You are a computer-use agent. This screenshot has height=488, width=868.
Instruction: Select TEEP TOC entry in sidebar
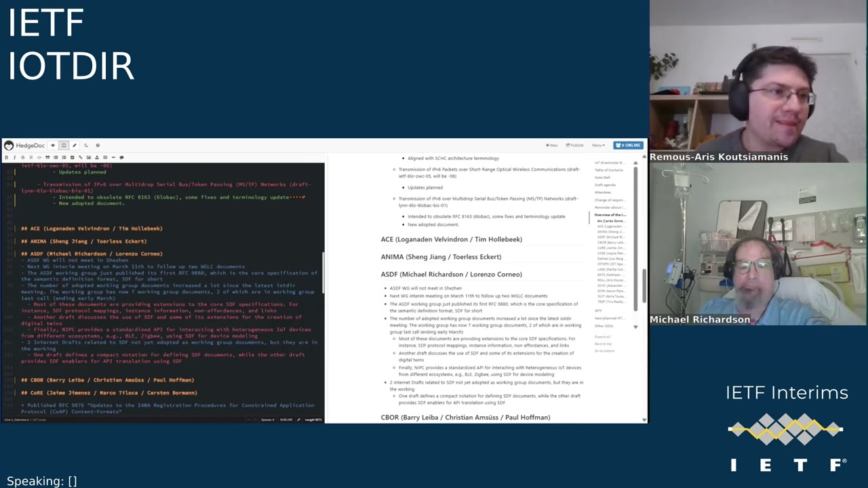[610, 302]
